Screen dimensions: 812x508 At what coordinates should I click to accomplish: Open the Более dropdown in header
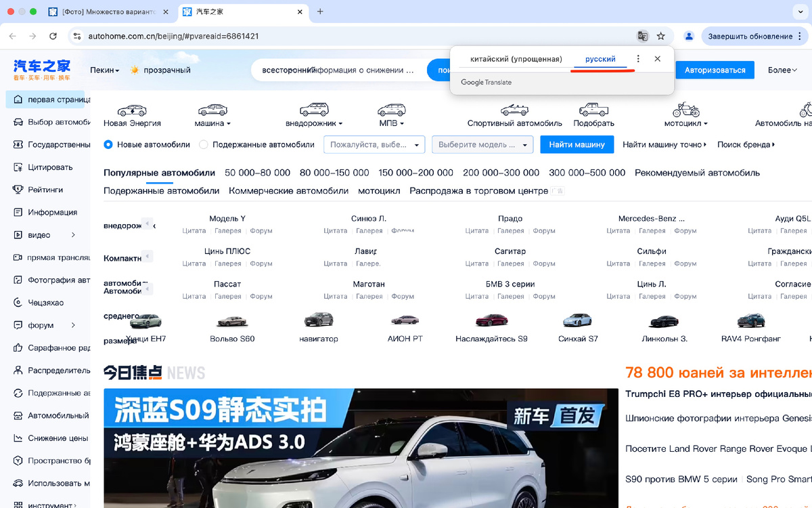click(x=782, y=70)
